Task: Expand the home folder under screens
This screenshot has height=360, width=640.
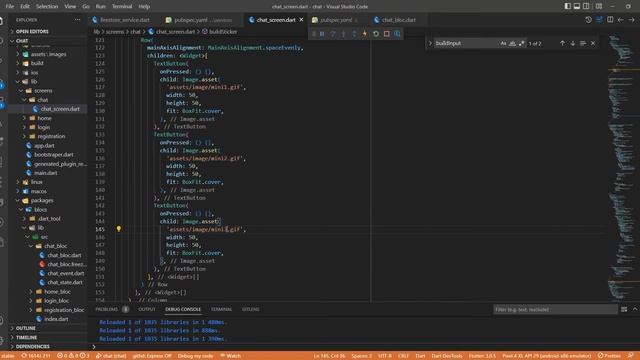Action: click(48, 118)
